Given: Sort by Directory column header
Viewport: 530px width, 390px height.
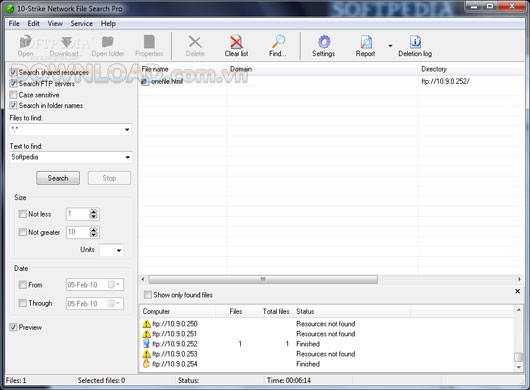Looking at the screenshot, I should pos(472,69).
